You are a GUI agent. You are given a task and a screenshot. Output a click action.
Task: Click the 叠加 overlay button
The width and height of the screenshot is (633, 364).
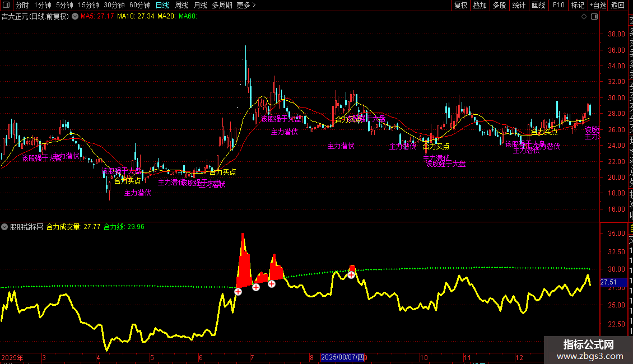(x=480, y=5)
